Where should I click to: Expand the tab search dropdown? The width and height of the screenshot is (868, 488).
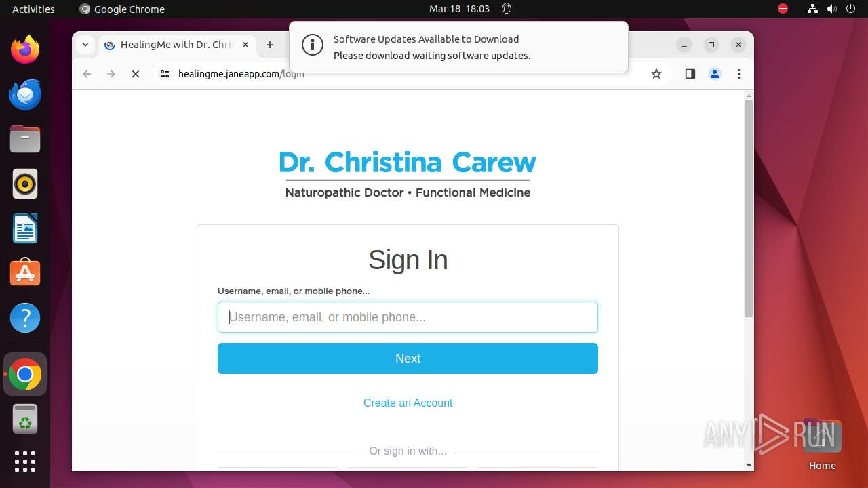[x=85, y=45]
